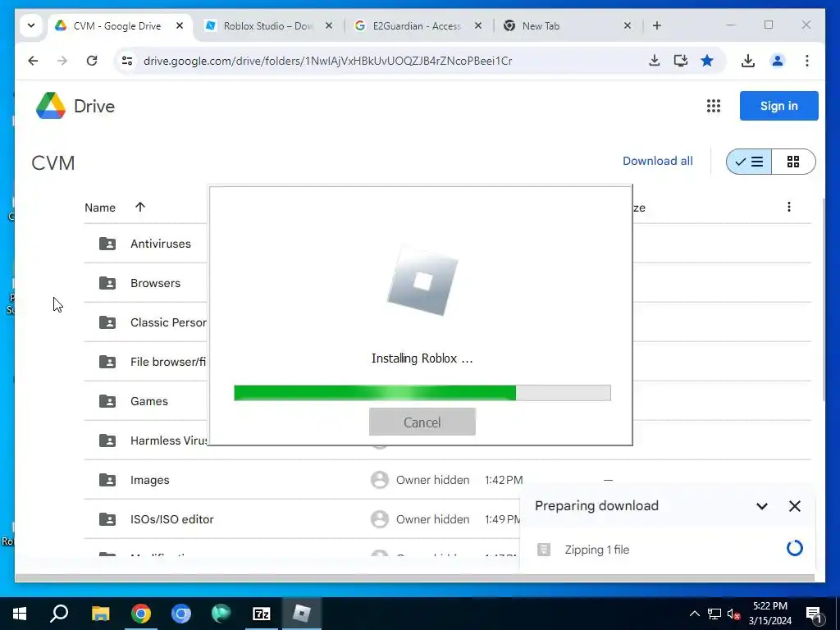This screenshot has width=840, height=630.
Task: Open taskbar search
Action: click(x=59, y=614)
